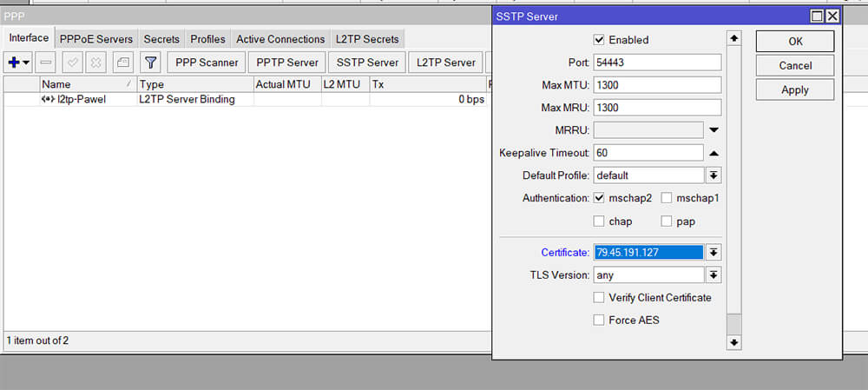The image size is (868, 390).
Task: Open the Profiles tab
Action: click(x=207, y=39)
